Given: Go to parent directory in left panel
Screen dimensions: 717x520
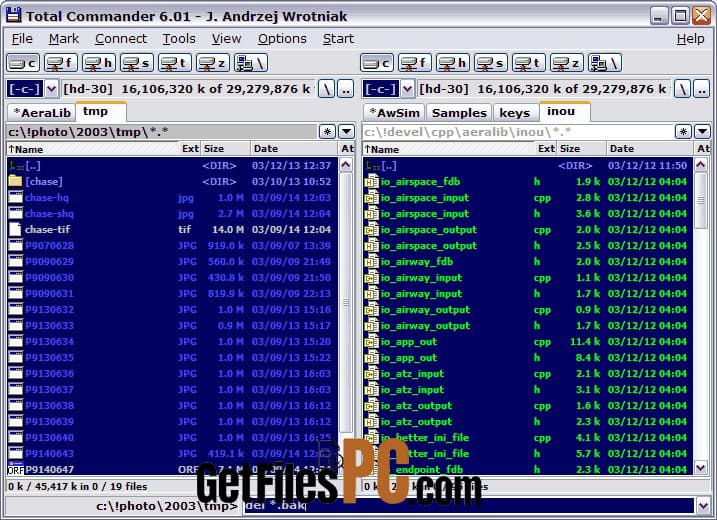Looking at the screenshot, I should click(346, 89).
